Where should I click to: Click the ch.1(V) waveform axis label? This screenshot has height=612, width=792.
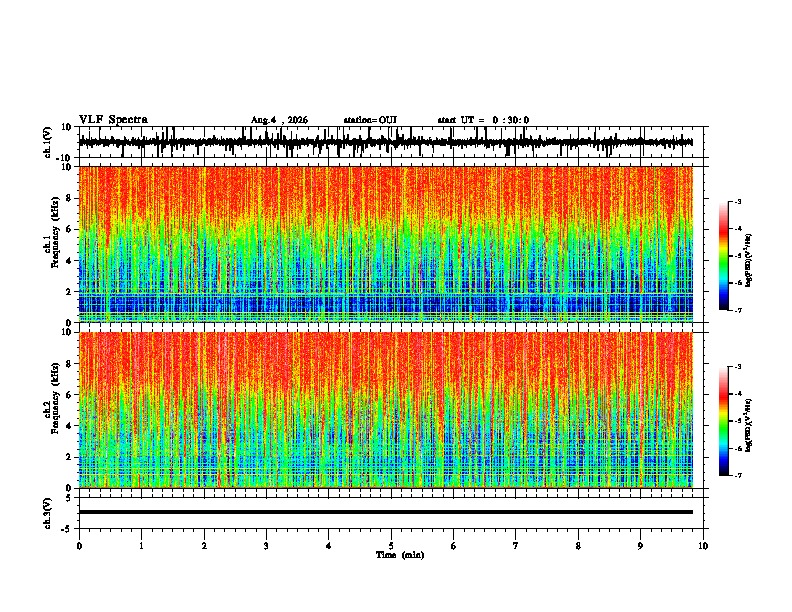(x=48, y=142)
